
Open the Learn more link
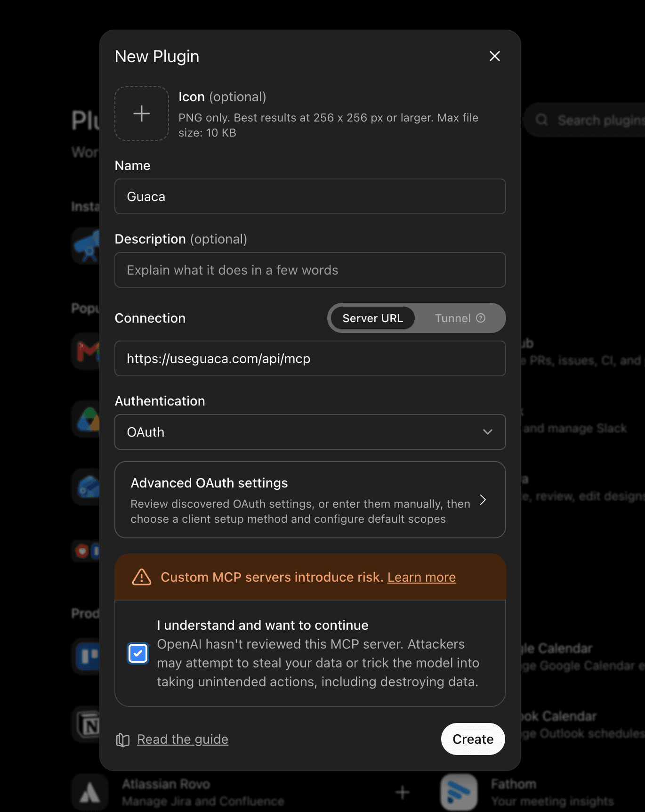tap(421, 577)
